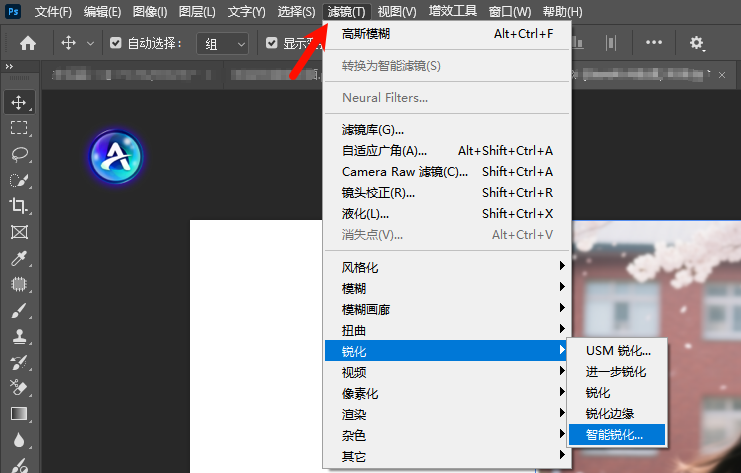
Task: Toggle the 显示变换控件 checkbox
Action: [271, 43]
